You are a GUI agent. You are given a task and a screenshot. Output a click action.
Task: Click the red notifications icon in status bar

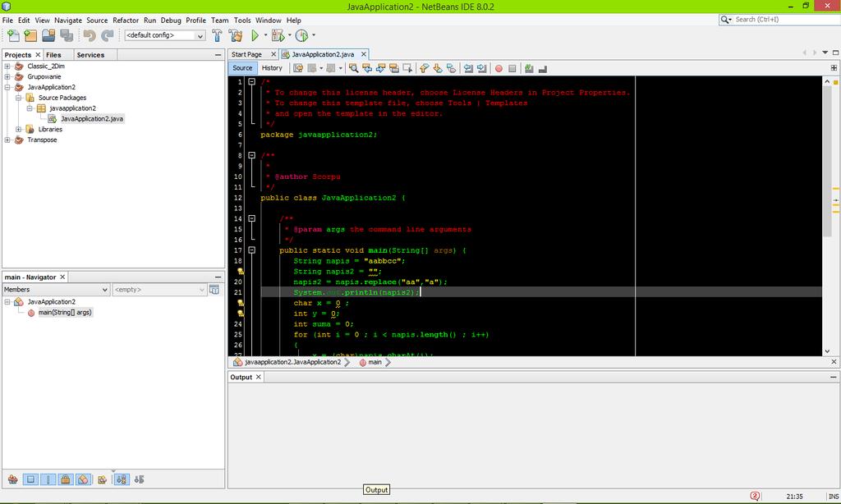click(x=755, y=496)
